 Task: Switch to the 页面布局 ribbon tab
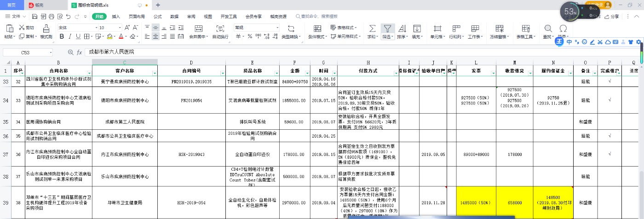pos(137,16)
